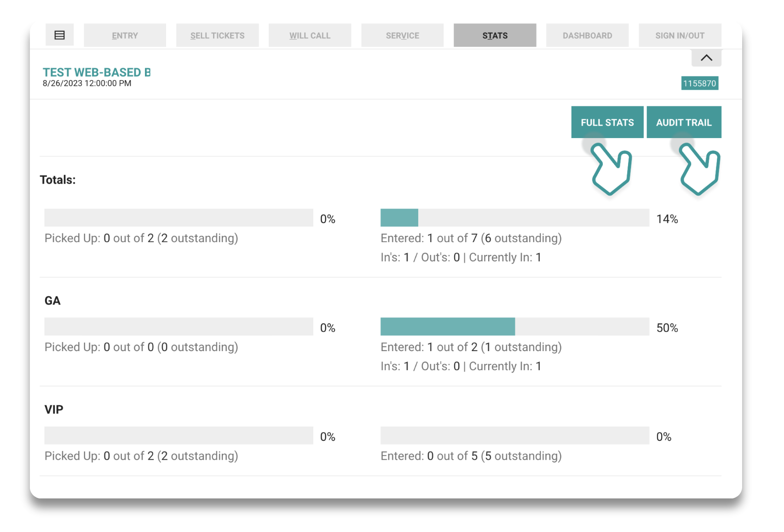Click the VIP picked up progress bar

pyautogui.click(x=179, y=435)
